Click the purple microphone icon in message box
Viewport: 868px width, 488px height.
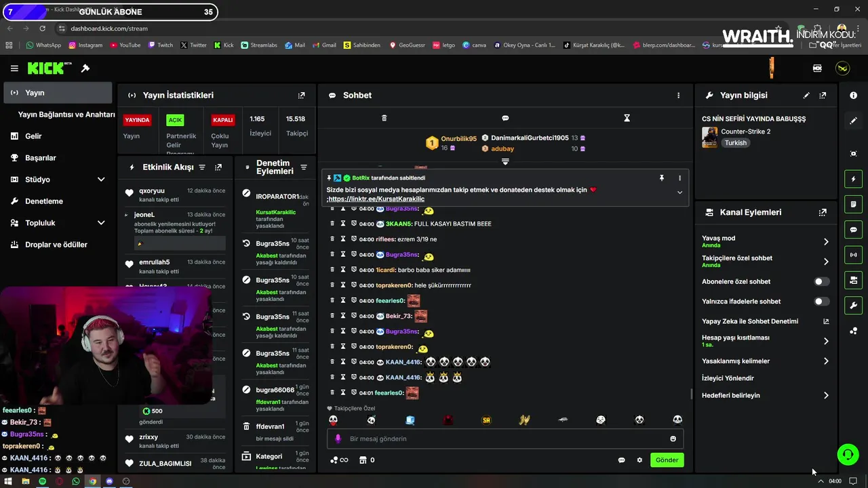coord(338,439)
